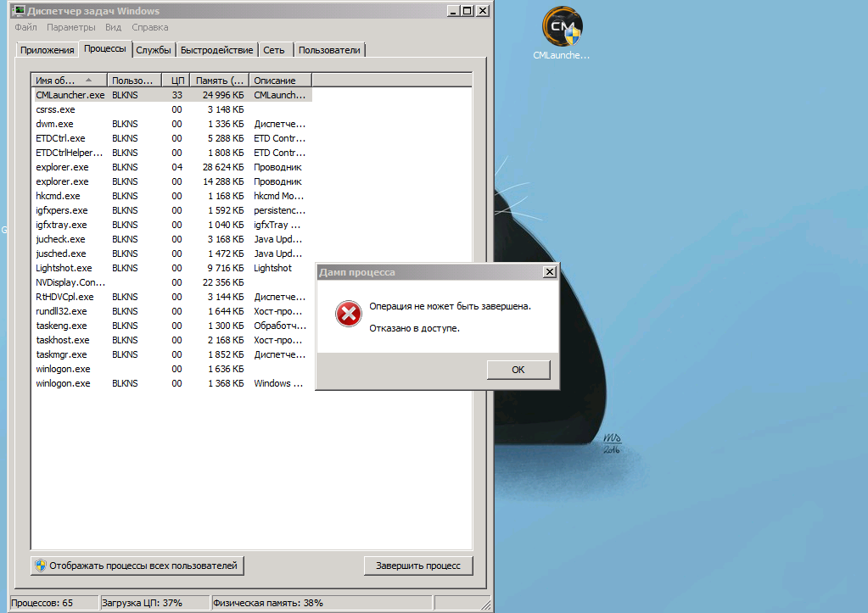Click the Task Manager title bar icon
Viewport: 868px width, 613px height.
19,10
